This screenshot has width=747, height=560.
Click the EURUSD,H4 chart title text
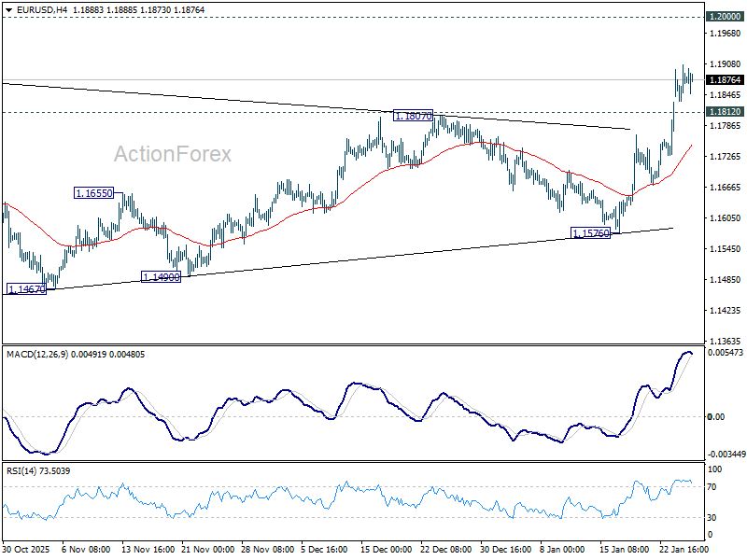pyautogui.click(x=41, y=9)
